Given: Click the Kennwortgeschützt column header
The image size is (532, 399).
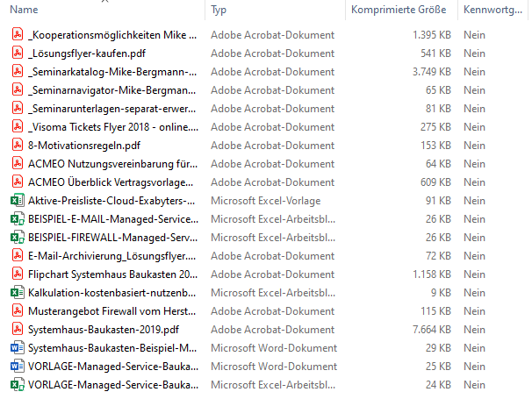Looking at the screenshot, I should click(x=494, y=10).
